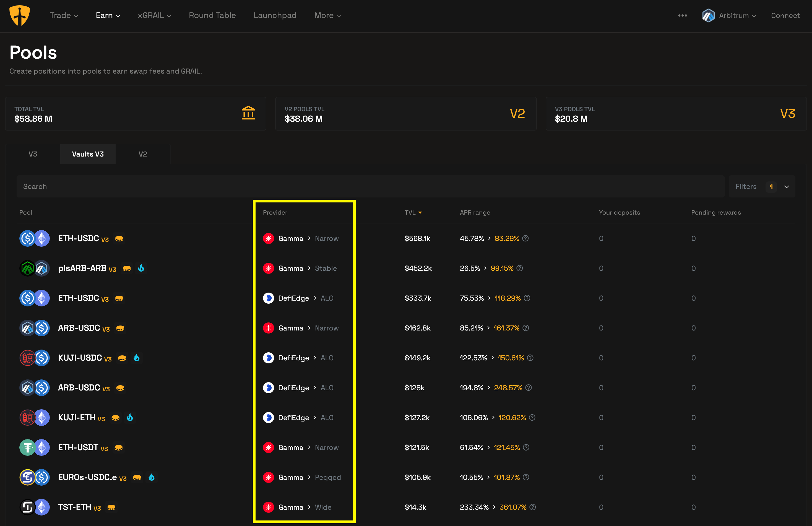Open the More navigation dropdown
Screen dimensions: 812x526
point(327,16)
